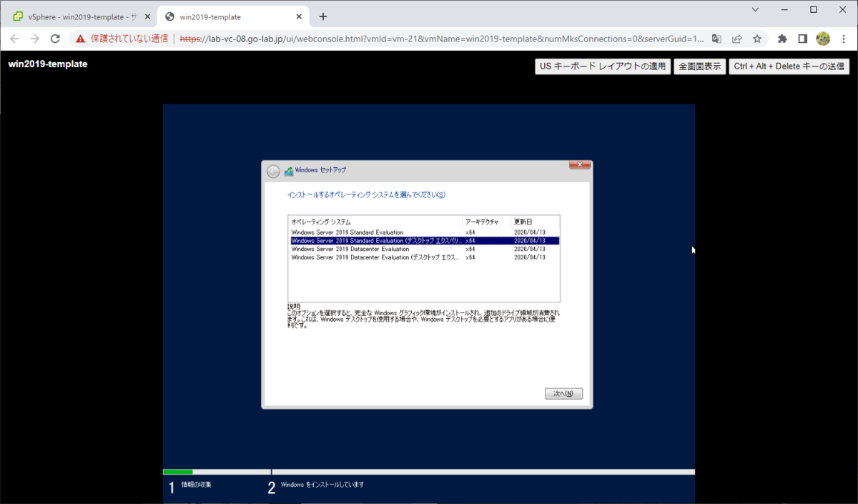Click the share page icon
Image resolution: width=858 pixels, height=504 pixels.
(x=737, y=39)
